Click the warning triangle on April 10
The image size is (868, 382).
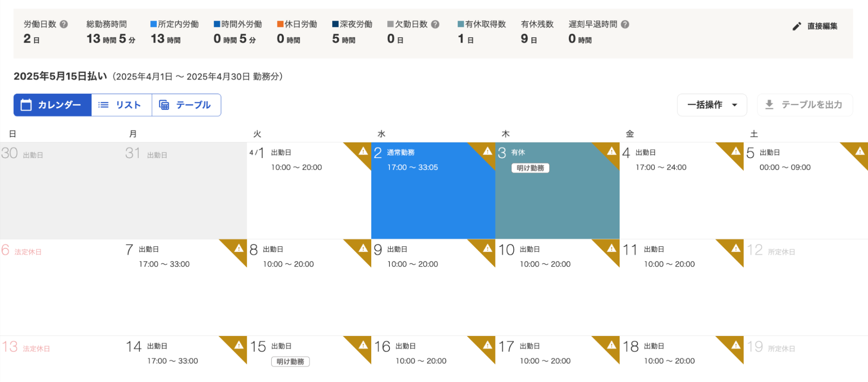[611, 248]
